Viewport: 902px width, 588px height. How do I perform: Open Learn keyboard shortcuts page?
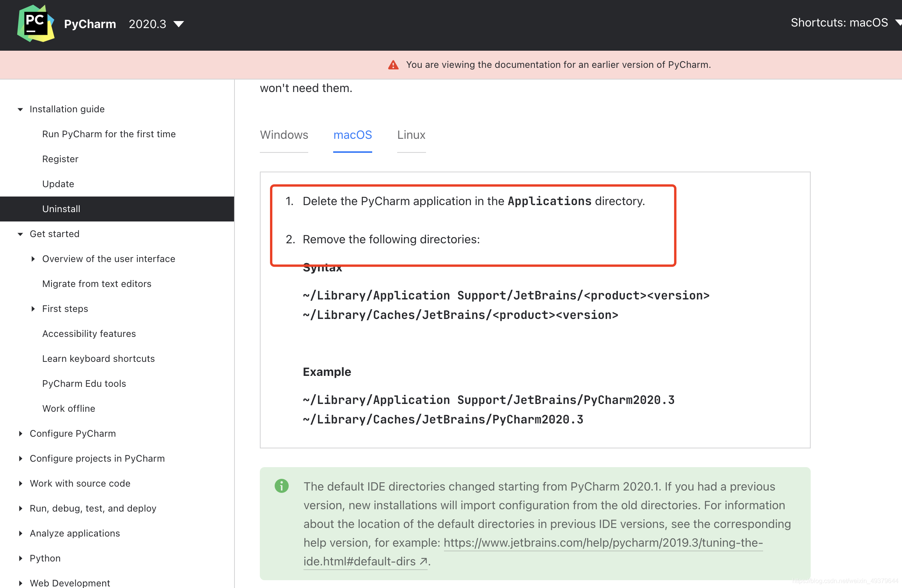pyautogui.click(x=98, y=359)
